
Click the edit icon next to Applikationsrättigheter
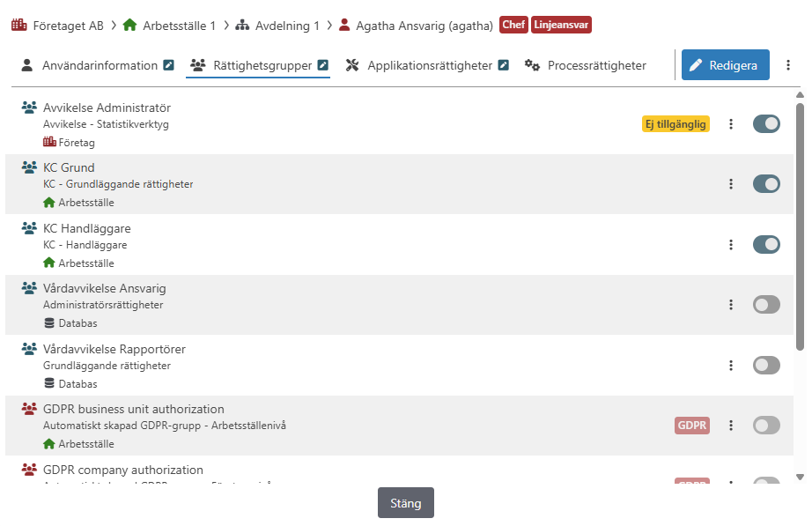[504, 65]
